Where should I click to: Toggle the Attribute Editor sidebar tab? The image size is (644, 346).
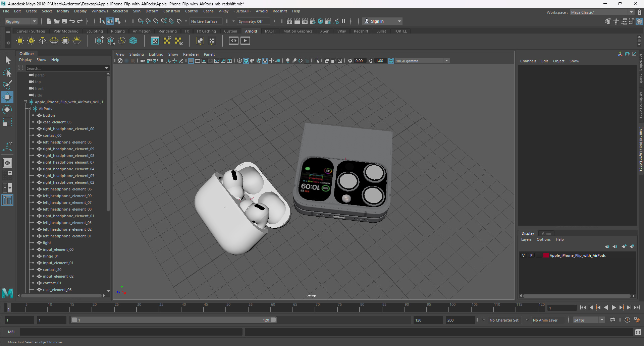tap(641, 105)
